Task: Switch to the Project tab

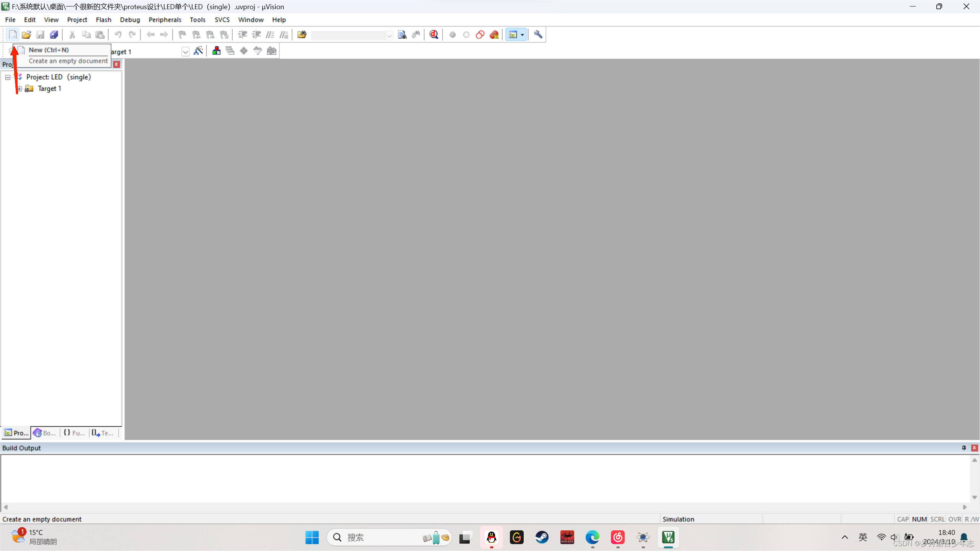Action: point(16,433)
